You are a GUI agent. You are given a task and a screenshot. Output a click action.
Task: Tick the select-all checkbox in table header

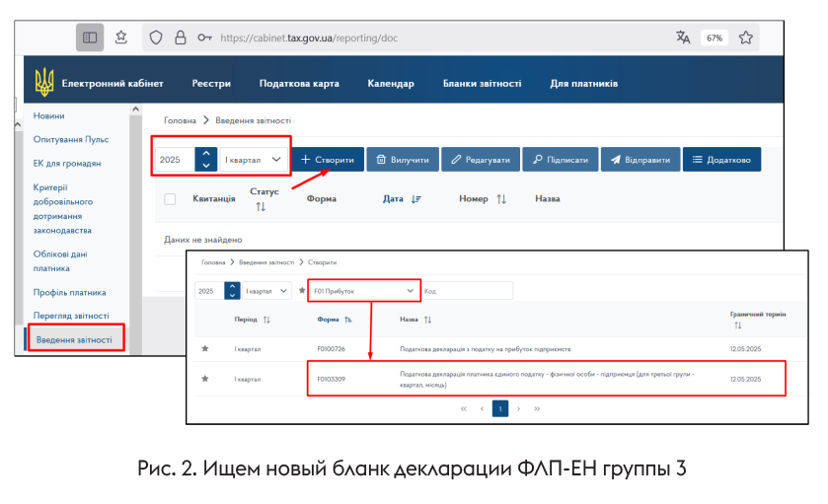click(x=170, y=199)
